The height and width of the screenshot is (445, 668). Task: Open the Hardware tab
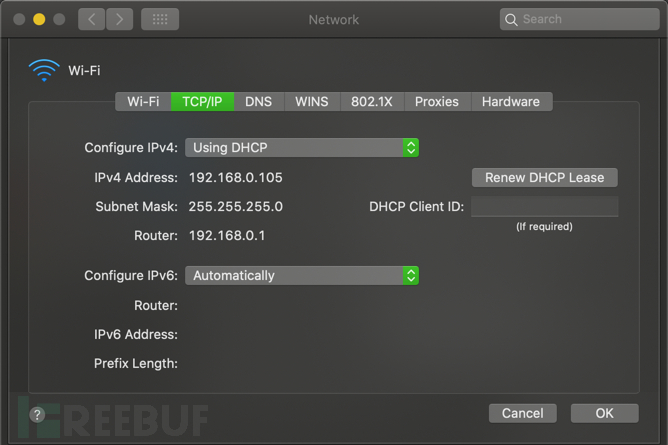click(510, 101)
